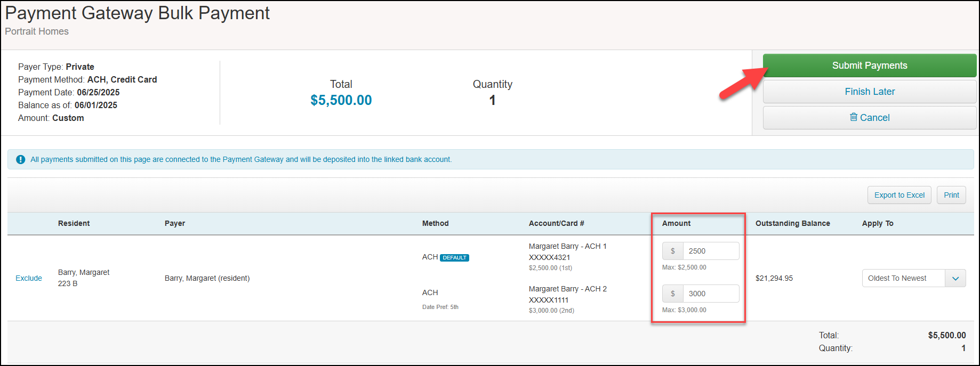Viewport: 980px width, 366px height.
Task: Click the Print button
Action: pyautogui.click(x=951, y=195)
